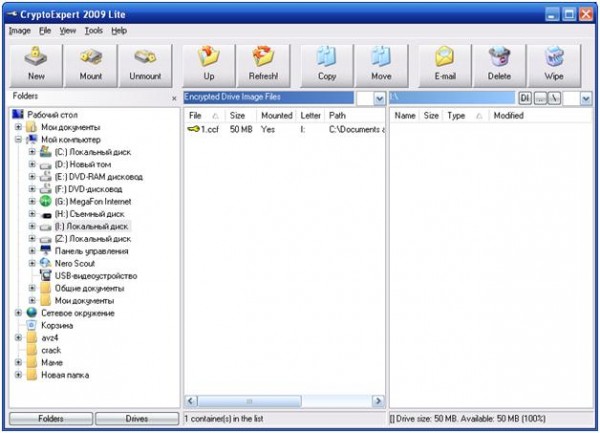600x433 pixels.
Task: Click the Copy toolbar button
Action: (x=327, y=66)
